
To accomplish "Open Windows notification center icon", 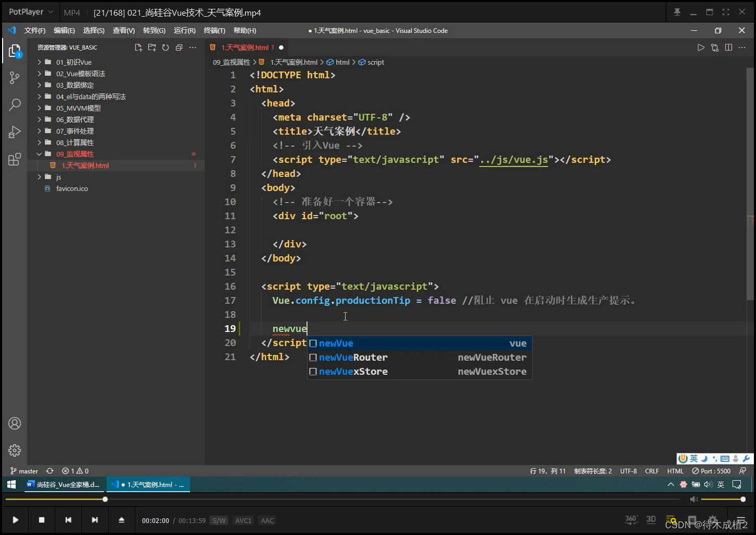I will click(737, 484).
